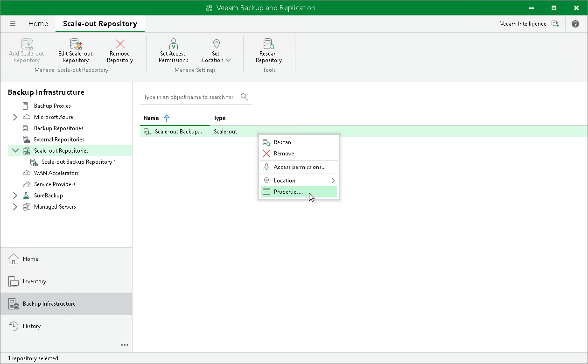Click Rescan Repository ribbon button
The height and width of the screenshot is (364, 588).
(268, 51)
